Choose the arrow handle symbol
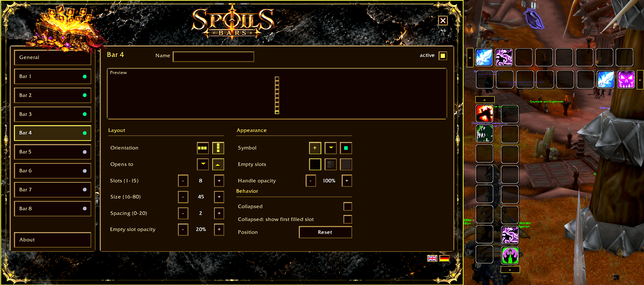644x285 pixels. tap(331, 148)
